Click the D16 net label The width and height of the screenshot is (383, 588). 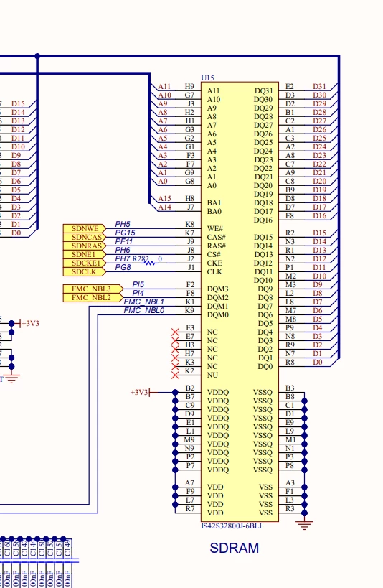[319, 215]
